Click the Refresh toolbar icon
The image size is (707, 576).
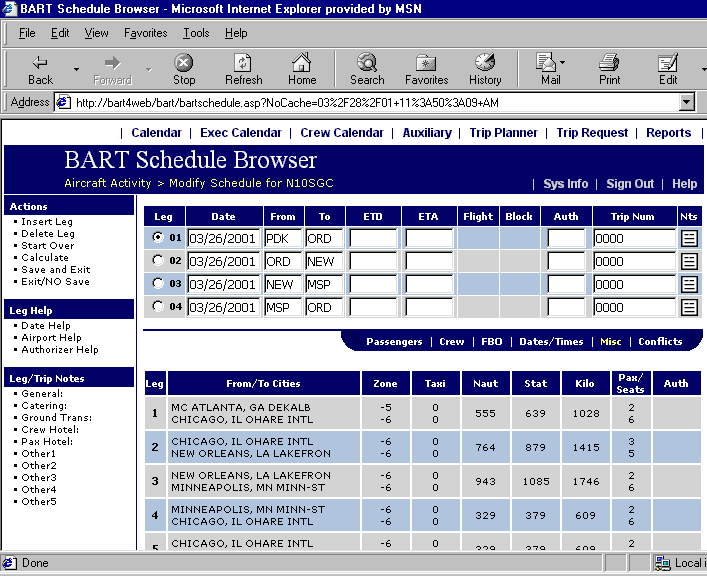click(x=243, y=69)
